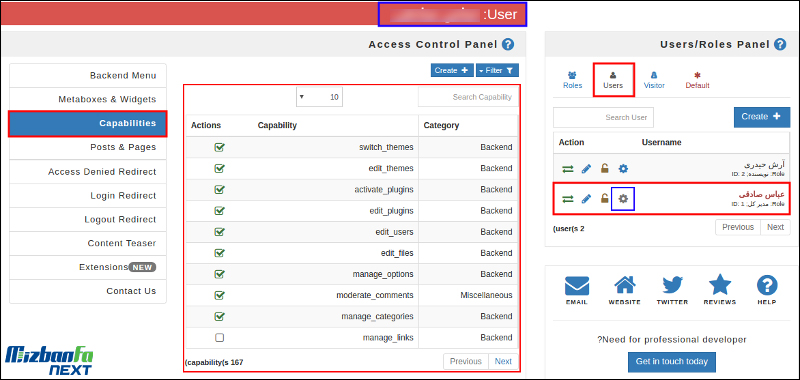This screenshot has height=380, width=800.
Task: Click Username column header
Action: point(661,142)
